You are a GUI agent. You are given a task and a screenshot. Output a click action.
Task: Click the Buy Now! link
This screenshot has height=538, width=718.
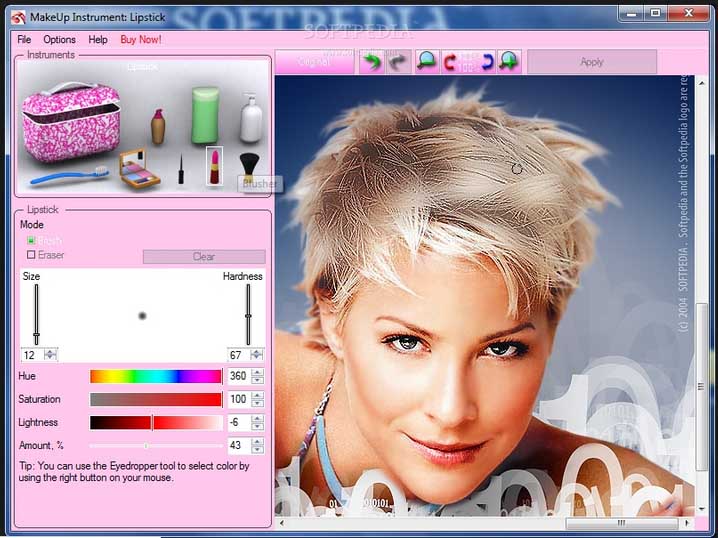[x=140, y=39]
